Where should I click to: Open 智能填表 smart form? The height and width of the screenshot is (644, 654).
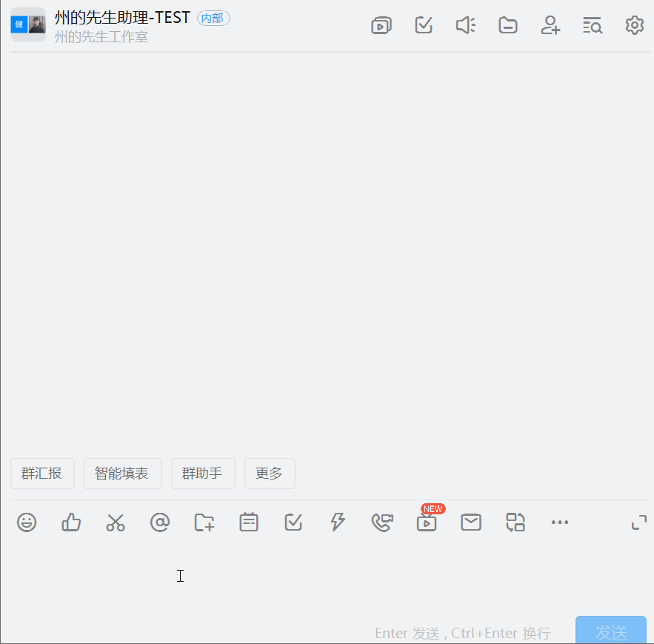(122, 474)
